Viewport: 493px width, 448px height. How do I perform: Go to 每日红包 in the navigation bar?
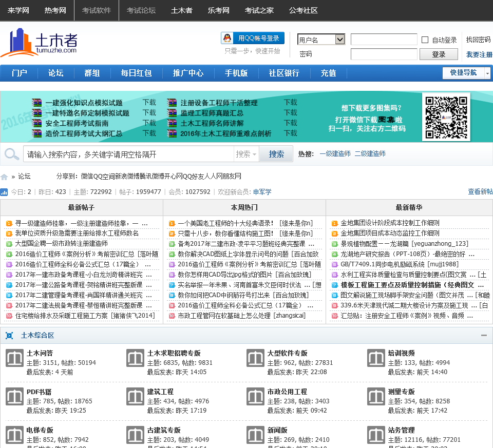(136, 73)
